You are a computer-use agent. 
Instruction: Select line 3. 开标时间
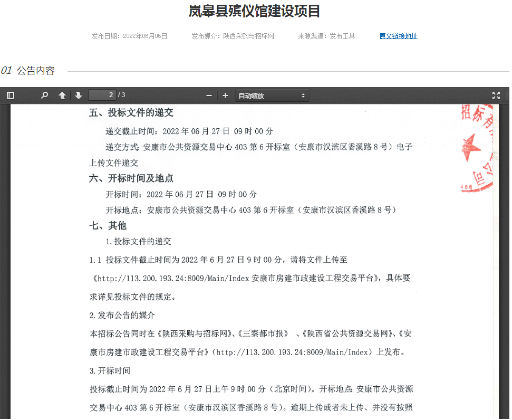click(110, 371)
